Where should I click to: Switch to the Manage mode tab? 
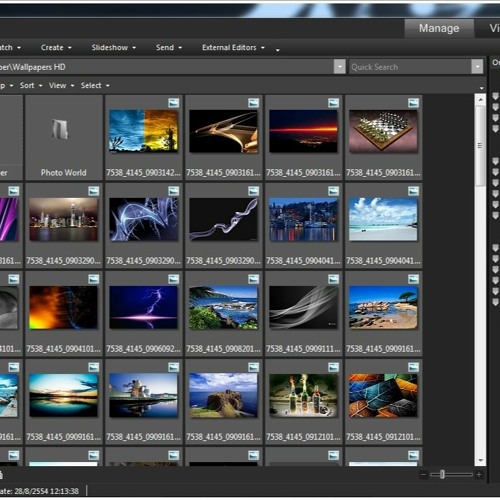pyautogui.click(x=439, y=28)
